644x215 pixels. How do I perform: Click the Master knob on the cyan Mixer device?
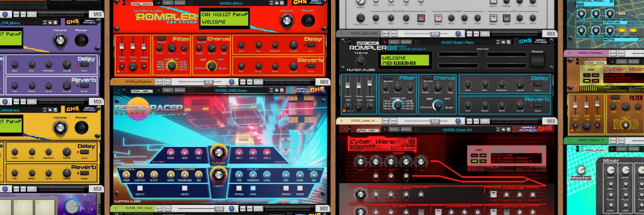pos(581,170)
